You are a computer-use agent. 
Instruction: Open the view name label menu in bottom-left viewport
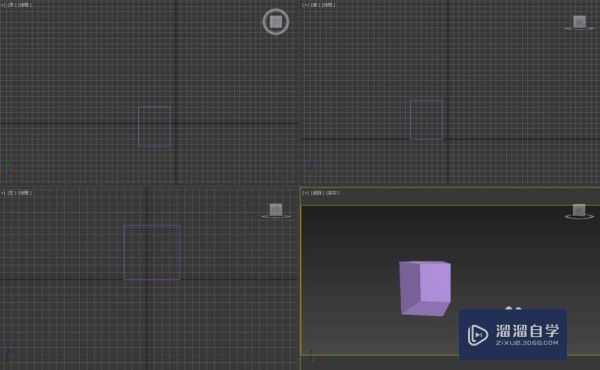point(11,193)
